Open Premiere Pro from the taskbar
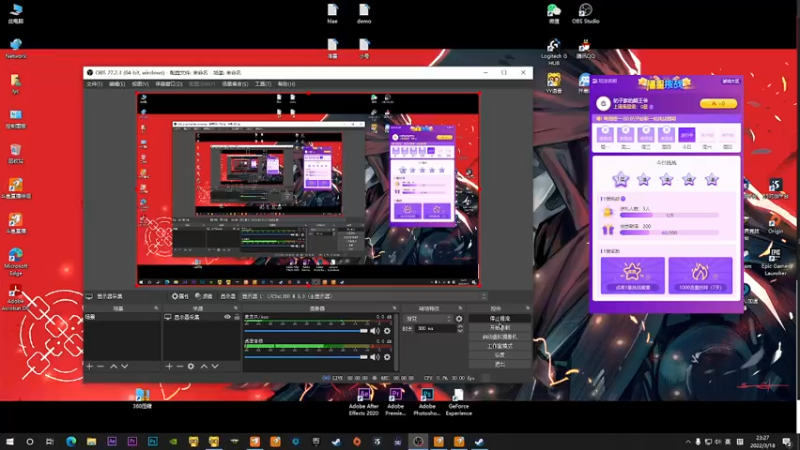The width and height of the screenshot is (800, 450). coord(132,441)
